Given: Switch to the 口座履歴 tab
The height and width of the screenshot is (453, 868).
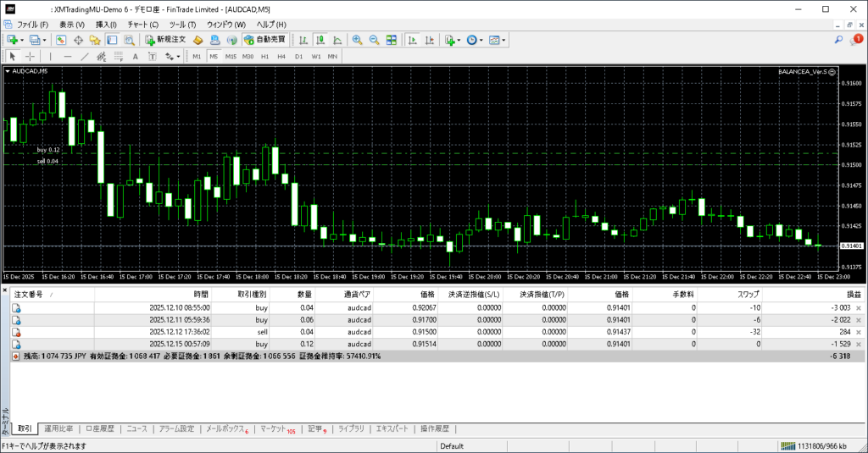Looking at the screenshot, I should click(x=100, y=429).
